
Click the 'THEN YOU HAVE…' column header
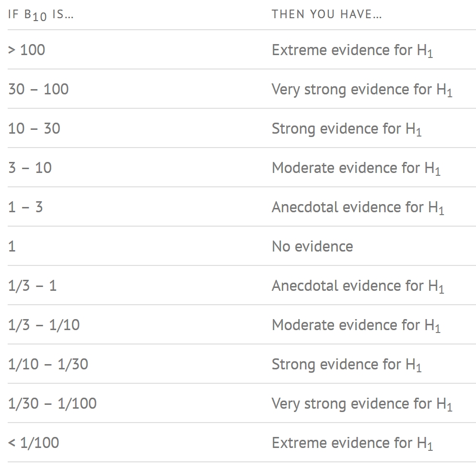[x=326, y=14]
